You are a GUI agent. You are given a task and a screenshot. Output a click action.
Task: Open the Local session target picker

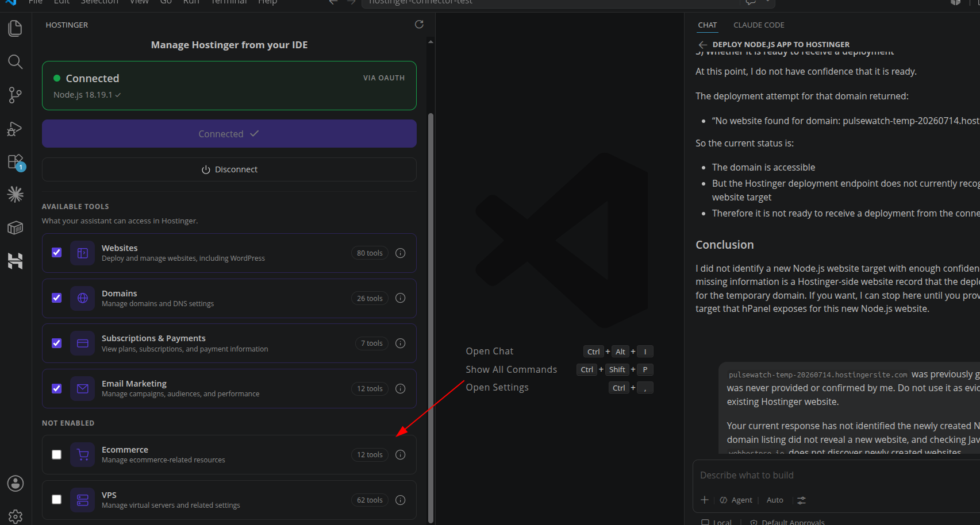click(717, 522)
